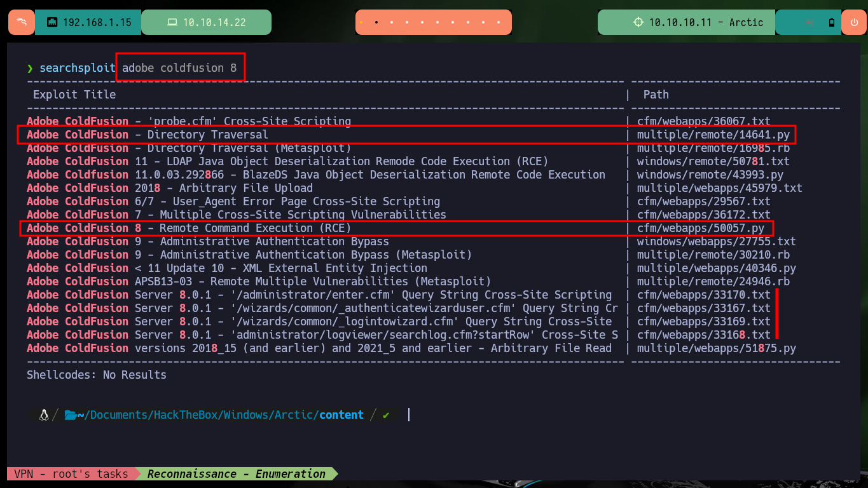
Task: Click path cfm/webapps/33167.txt
Action: click(x=704, y=308)
